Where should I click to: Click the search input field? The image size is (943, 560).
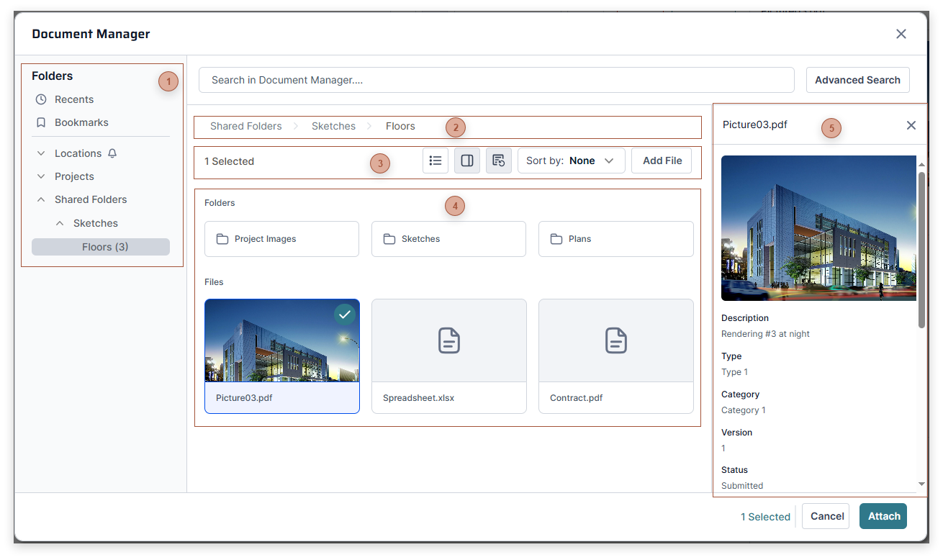point(496,80)
